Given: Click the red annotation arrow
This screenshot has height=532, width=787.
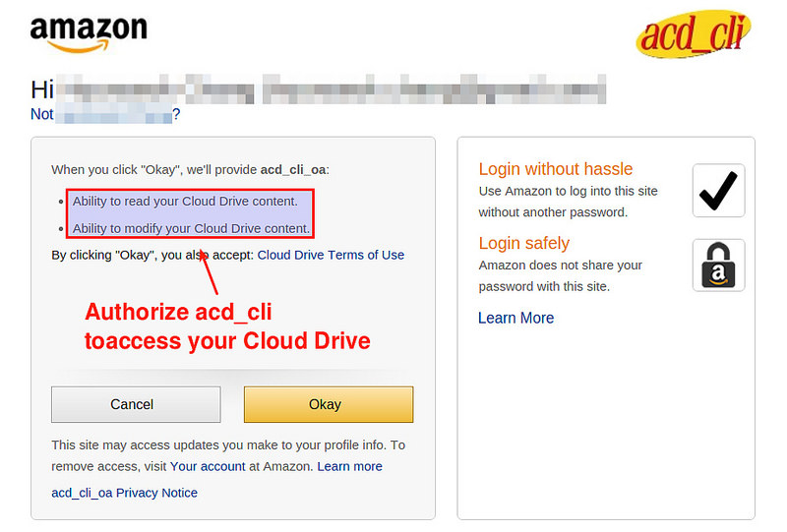Looking at the screenshot, I should tap(211, 272).
